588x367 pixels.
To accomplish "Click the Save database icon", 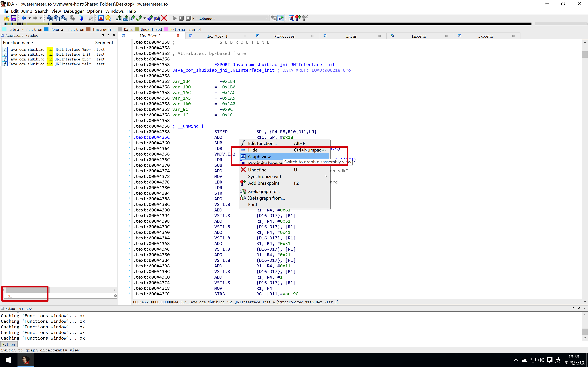I will pos(14,18).
